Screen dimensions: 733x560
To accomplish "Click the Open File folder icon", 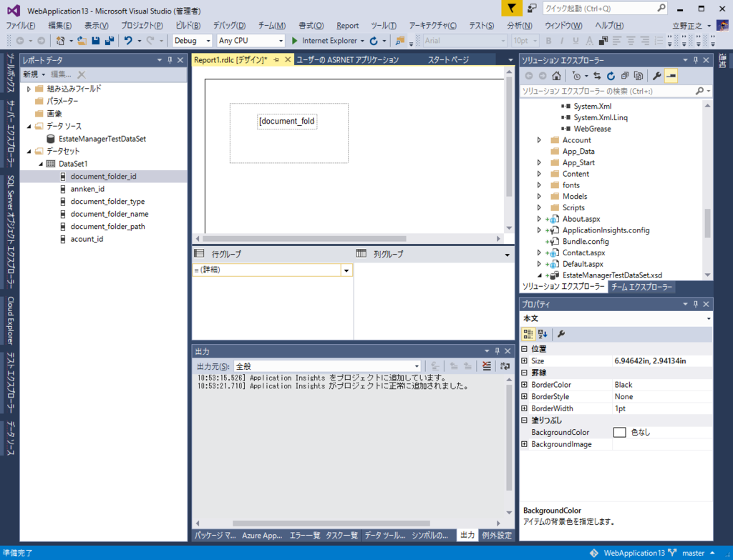I will 82,41.
